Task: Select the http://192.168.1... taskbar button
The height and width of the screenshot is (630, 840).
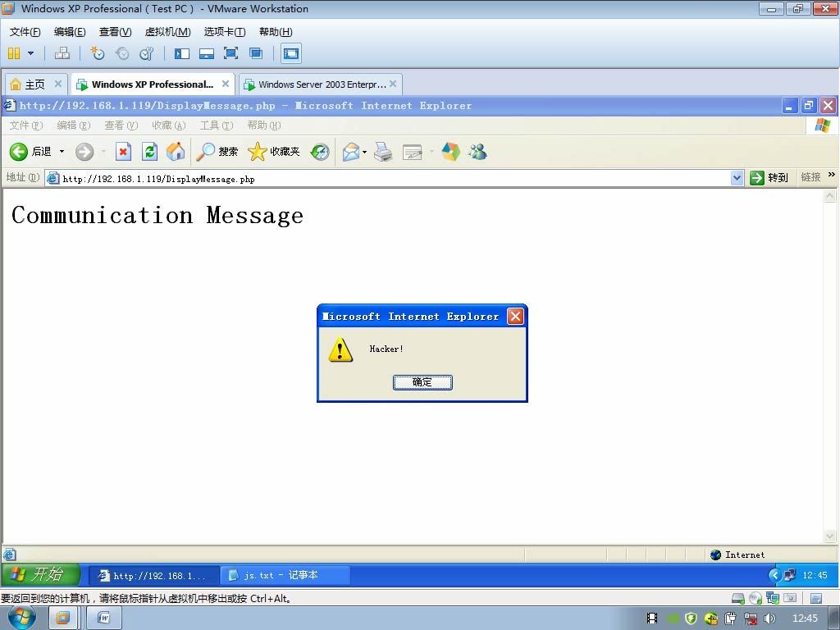Action: 153,575
